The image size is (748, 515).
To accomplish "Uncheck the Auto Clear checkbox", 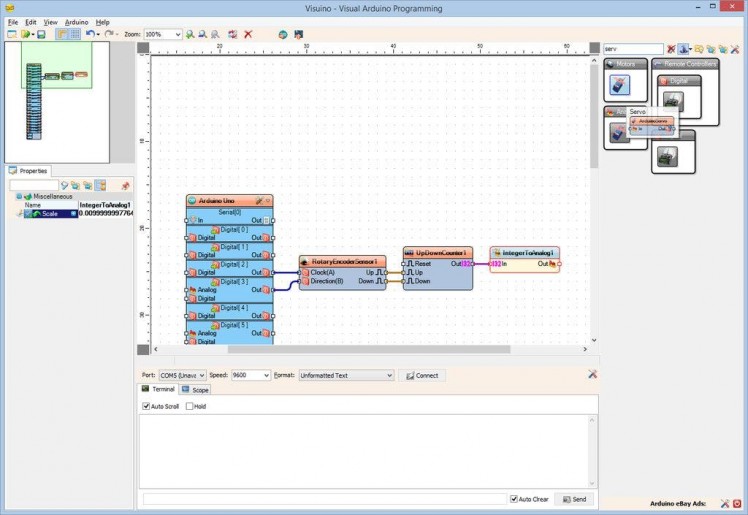I will pos(514,498).
